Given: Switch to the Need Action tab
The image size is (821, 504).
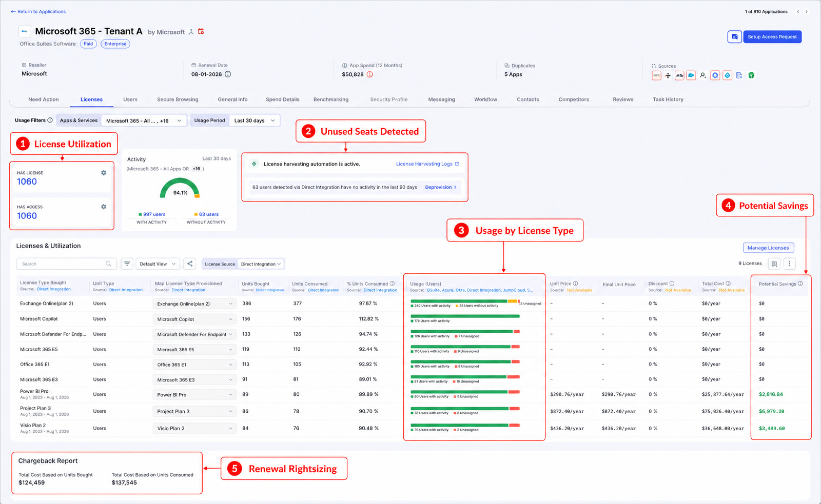Looking at the screenshot, I should (x=44, y=99).
